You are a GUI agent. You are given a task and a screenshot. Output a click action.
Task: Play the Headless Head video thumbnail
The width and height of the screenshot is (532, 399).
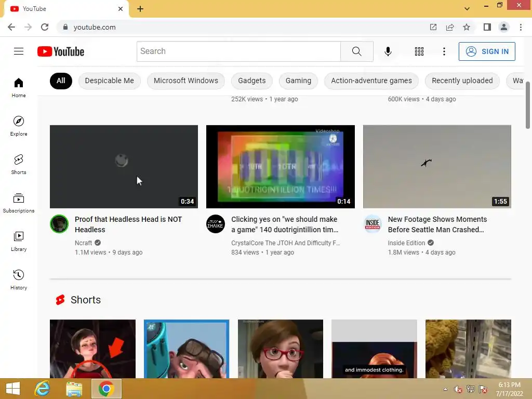[124, 167]
